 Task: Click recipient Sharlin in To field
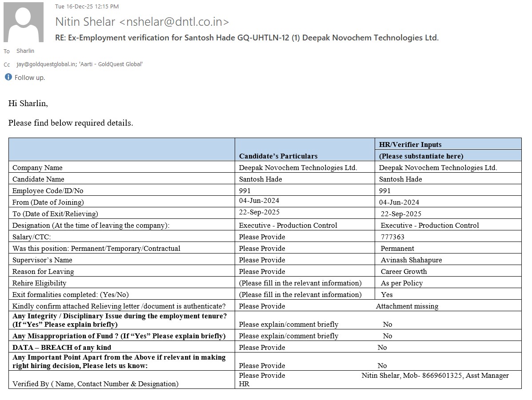[x=25, y=51]
